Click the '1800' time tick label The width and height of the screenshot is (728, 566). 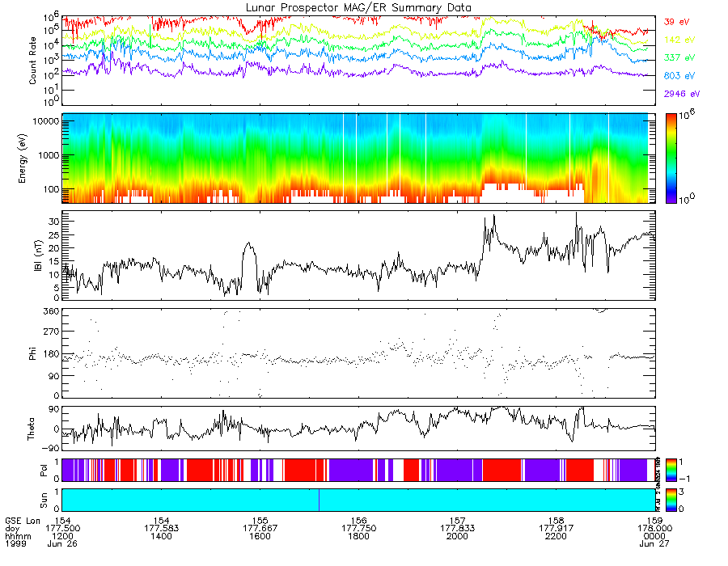coord(358,536)
